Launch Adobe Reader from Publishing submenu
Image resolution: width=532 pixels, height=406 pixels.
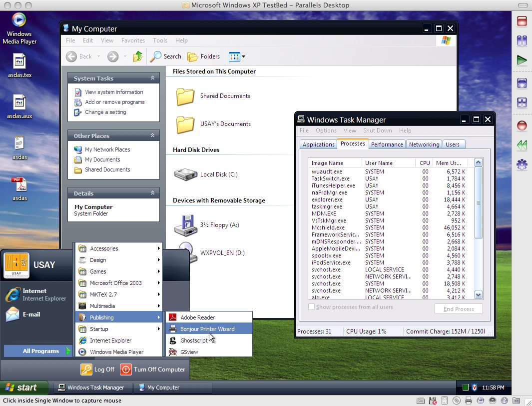tap(209, 317)
